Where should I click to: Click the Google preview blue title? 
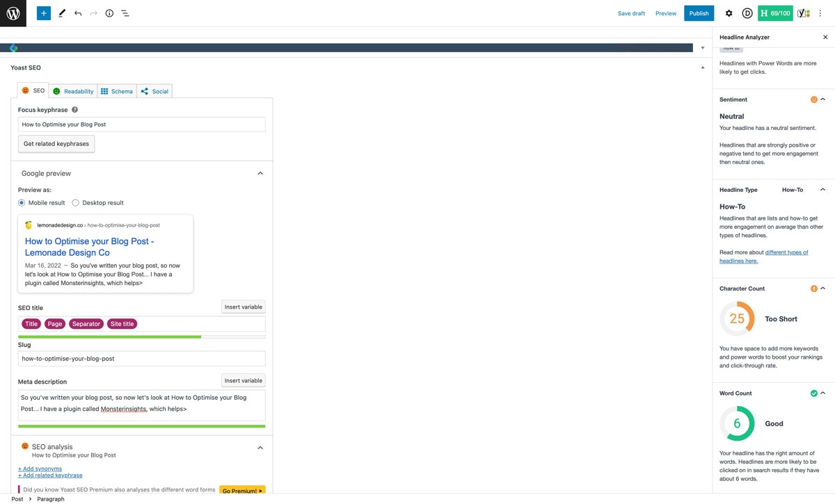tap(89, 247)
